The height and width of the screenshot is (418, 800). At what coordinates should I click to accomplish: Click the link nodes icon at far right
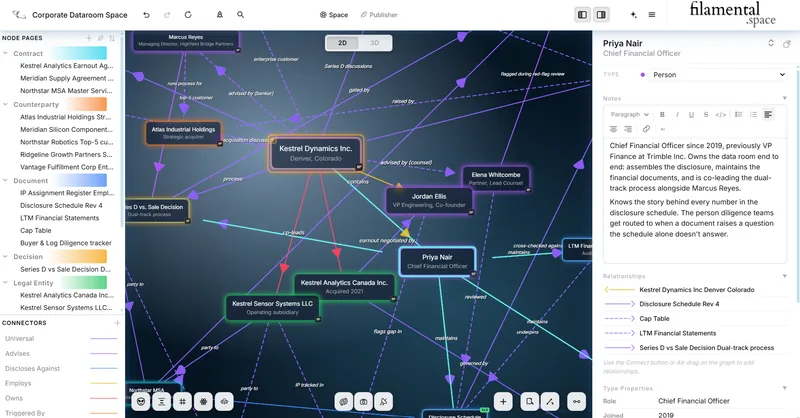tap(577, 402)
